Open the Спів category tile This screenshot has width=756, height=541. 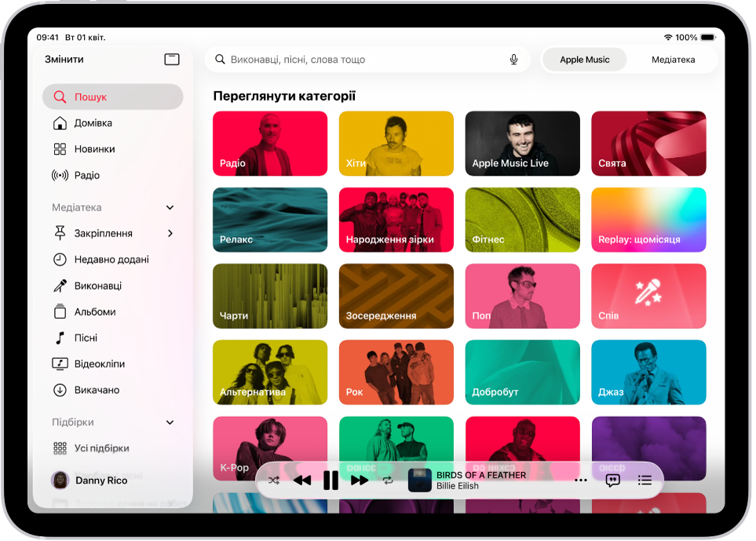pos(649,296)
